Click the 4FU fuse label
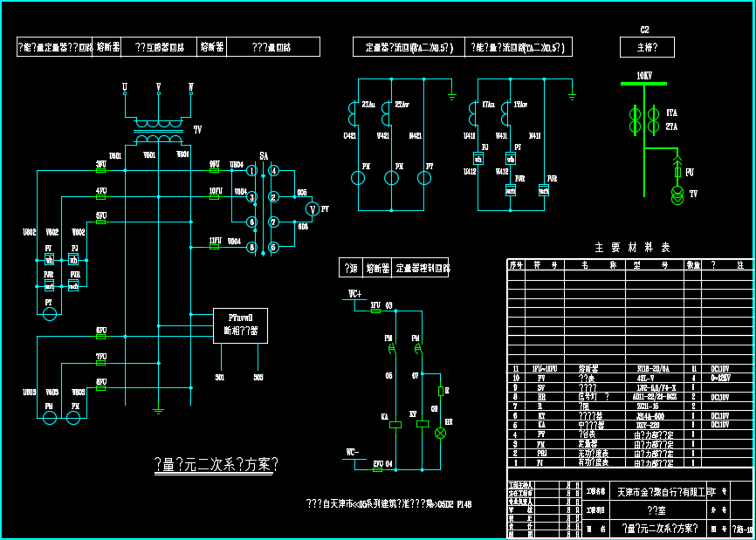756x540 pixels. (100, 190)
